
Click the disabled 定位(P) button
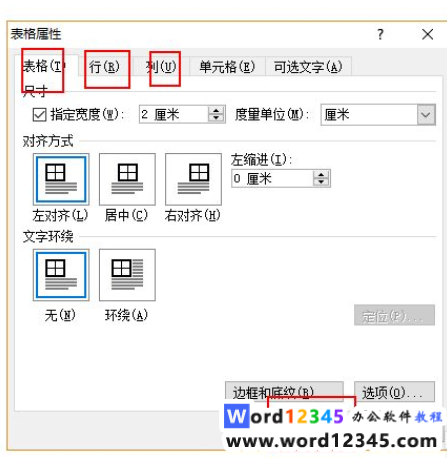coord(394,315)
